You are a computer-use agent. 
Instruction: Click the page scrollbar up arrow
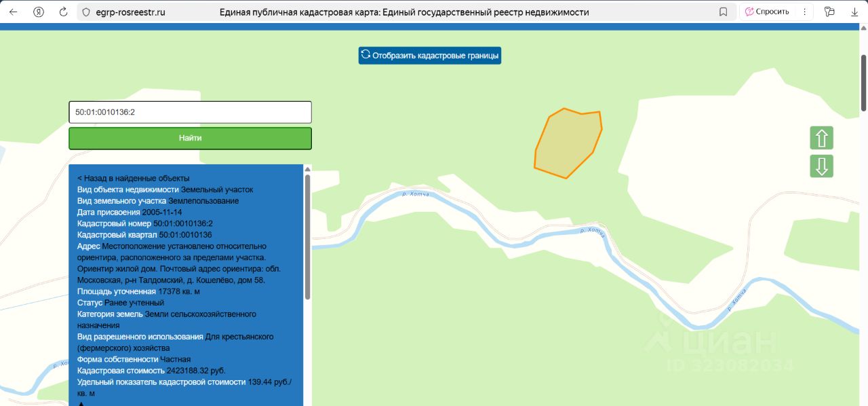pyautogui.click(x=863, y=29)
